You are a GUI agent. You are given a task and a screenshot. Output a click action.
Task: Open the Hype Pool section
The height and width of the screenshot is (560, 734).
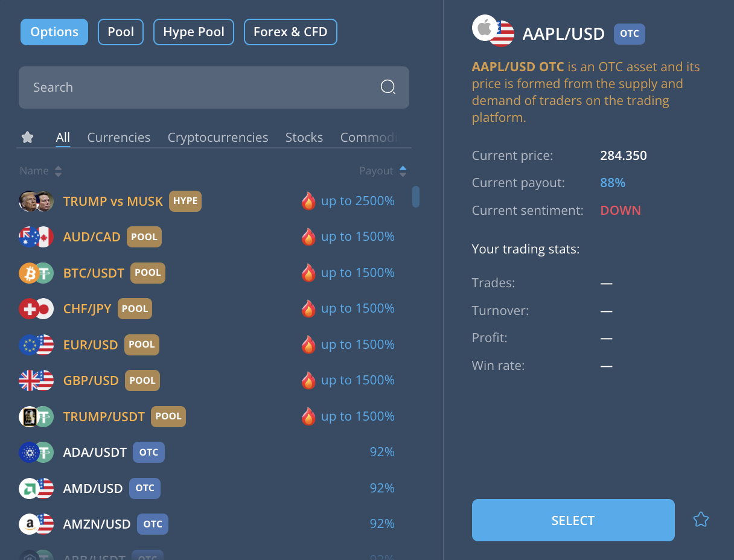point(193,31)
